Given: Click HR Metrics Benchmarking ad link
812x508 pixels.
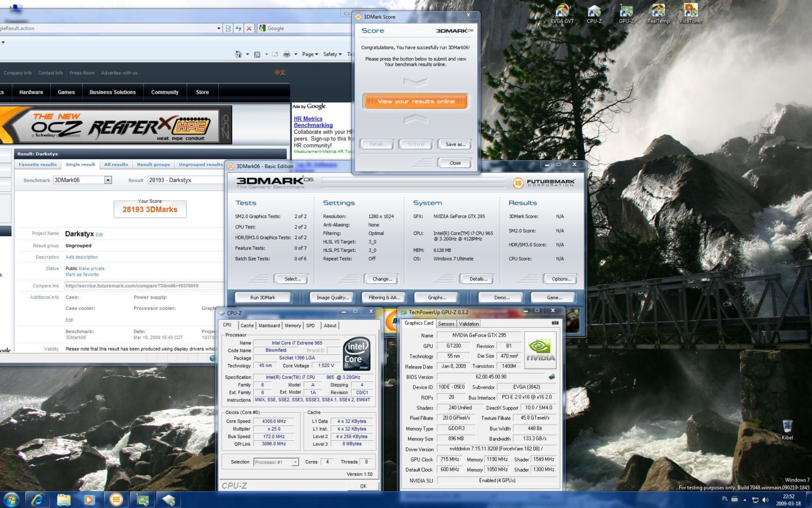Looking at the screenshot, I should 313,122.
